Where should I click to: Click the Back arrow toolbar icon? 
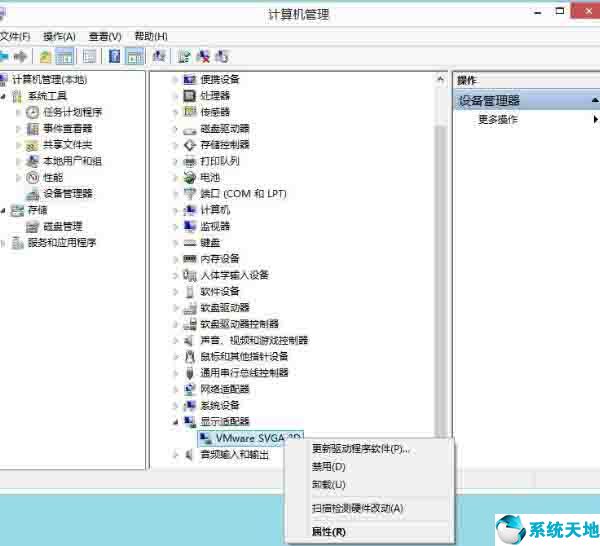4,57
